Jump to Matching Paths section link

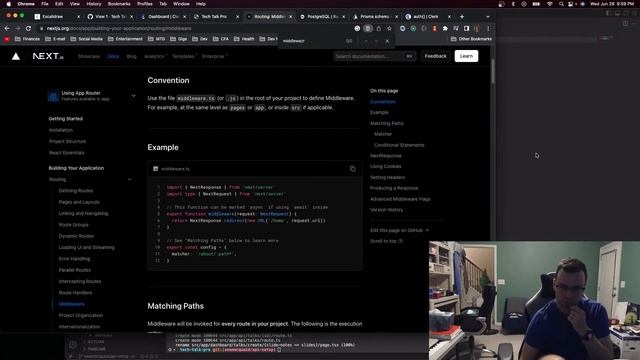[387, 123]
